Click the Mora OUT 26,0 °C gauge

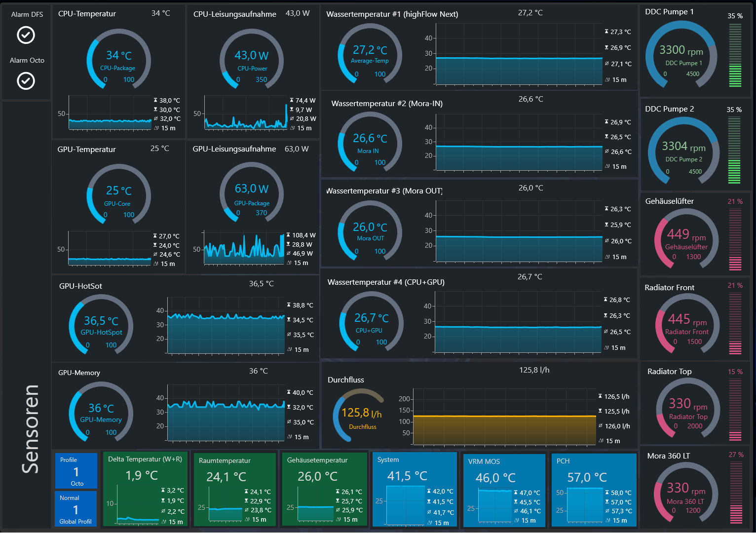[x=370, y=230]
